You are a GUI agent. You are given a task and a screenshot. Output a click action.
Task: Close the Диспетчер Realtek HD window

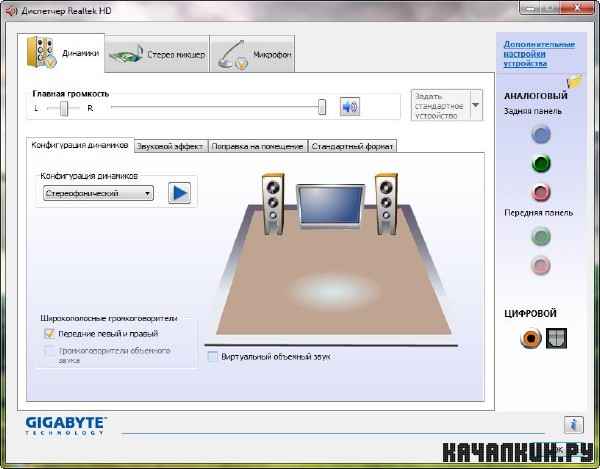(577, 7)
